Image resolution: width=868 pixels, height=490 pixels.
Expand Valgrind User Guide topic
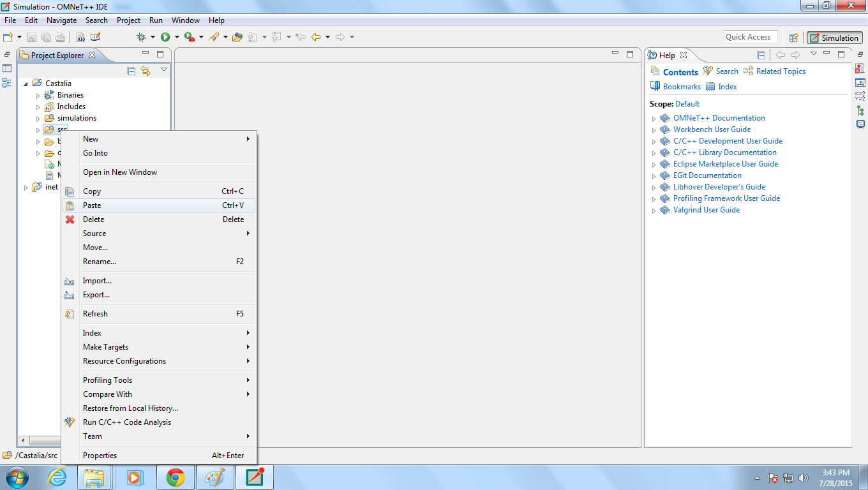click(654, 210)
